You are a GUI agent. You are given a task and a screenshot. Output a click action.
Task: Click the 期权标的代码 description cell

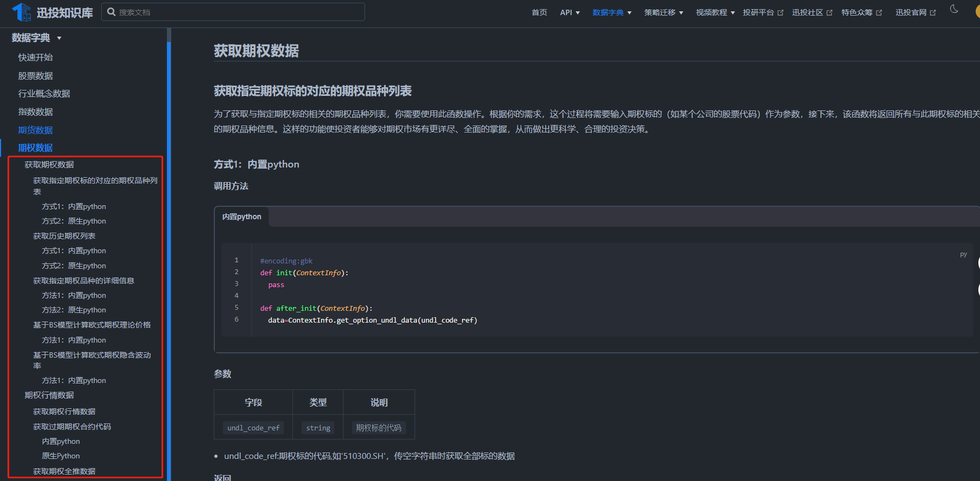379,428
